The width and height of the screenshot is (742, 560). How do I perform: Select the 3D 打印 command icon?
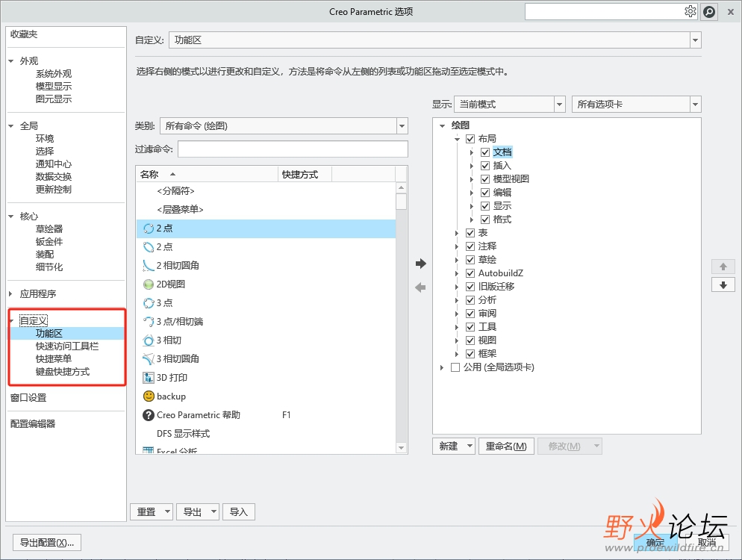(149, 378)
